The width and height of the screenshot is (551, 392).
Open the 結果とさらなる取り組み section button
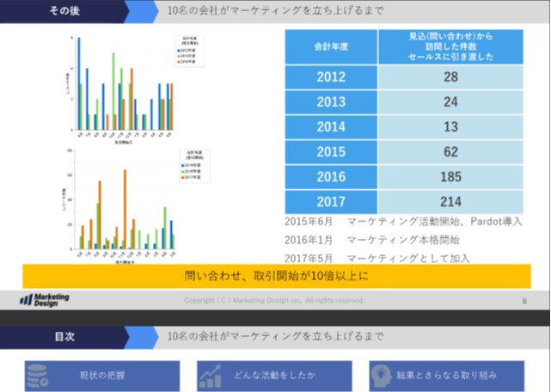coord(447,376)
